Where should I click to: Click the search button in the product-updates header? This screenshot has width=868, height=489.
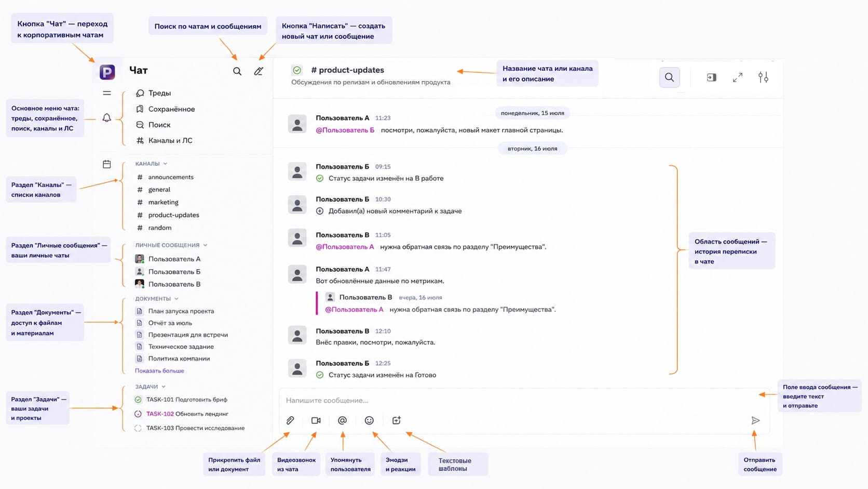670,77
